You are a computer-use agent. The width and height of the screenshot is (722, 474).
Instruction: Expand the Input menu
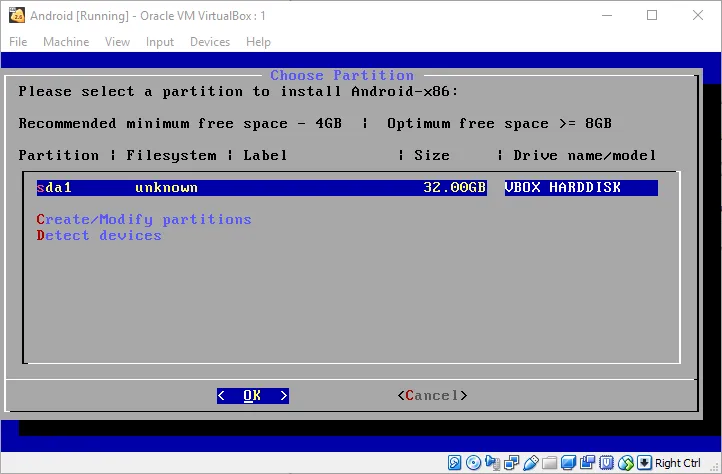[x=159, y=42]
